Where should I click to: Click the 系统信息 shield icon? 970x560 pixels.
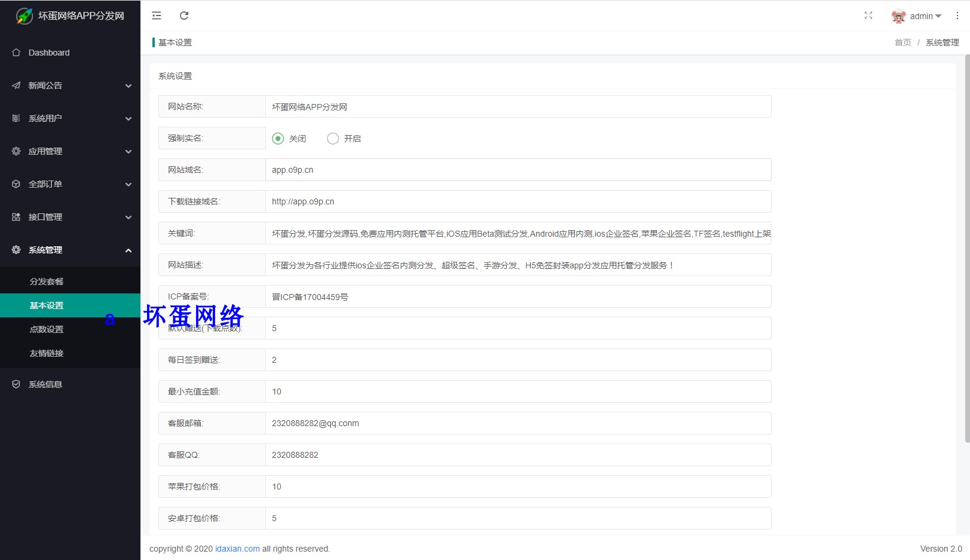coord(16,384)
